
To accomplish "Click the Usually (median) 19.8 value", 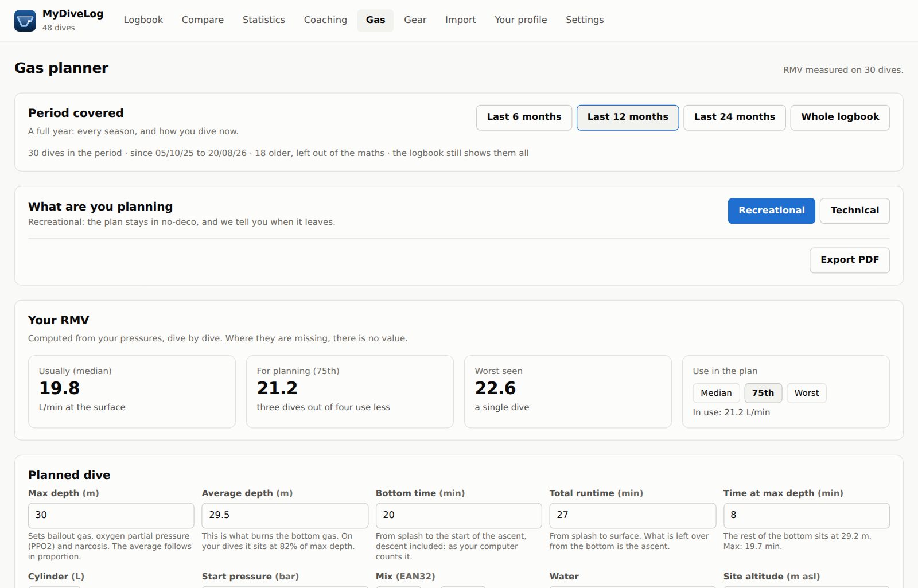I will pos(60,388).
